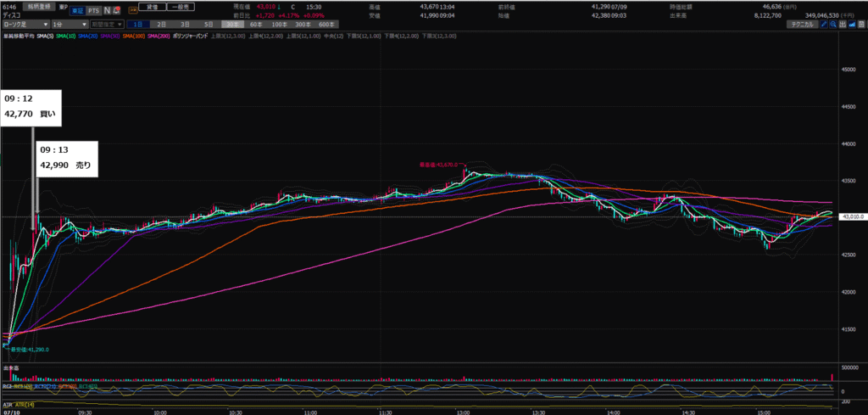Image resolution: width=868 pixels, height=415 pixels.
Task: Click the 45000 price axis label
Action: click(x=849, y=70)
